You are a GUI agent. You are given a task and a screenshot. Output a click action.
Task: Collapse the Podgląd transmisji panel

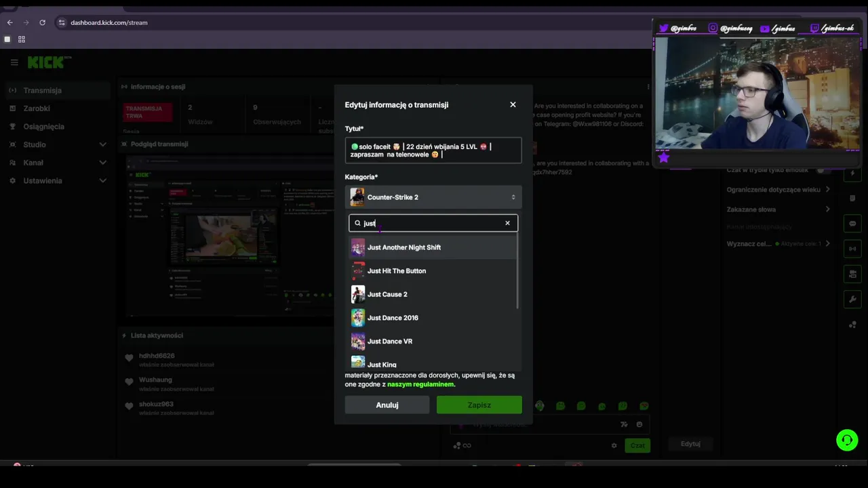click(x=123, y=144)
